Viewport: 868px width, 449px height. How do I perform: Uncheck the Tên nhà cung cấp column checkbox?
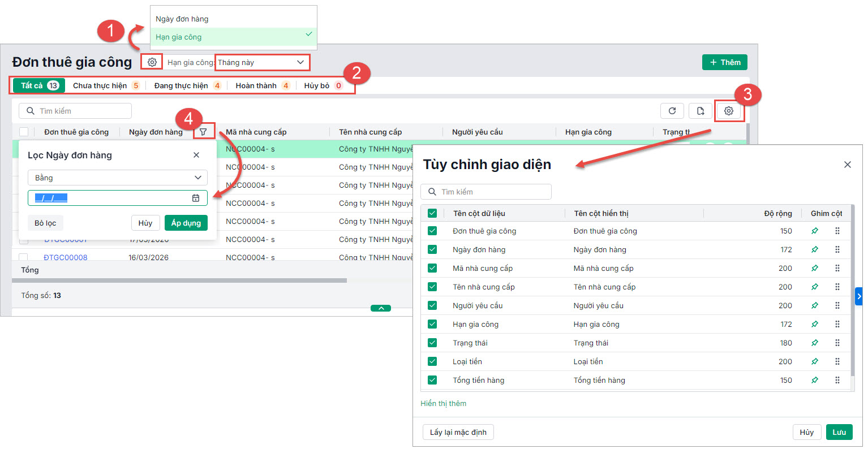(432, 287)
